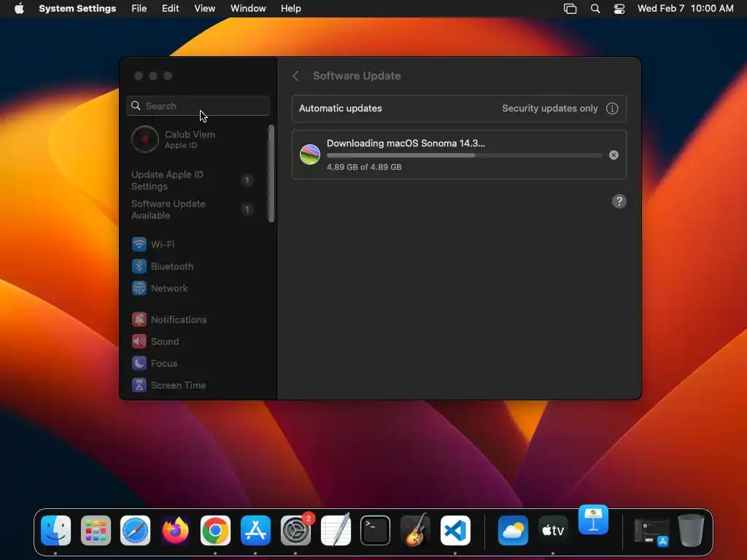Select Sound in the sidebar
This screenshot has height=560, width=747.
click(156, 341)
